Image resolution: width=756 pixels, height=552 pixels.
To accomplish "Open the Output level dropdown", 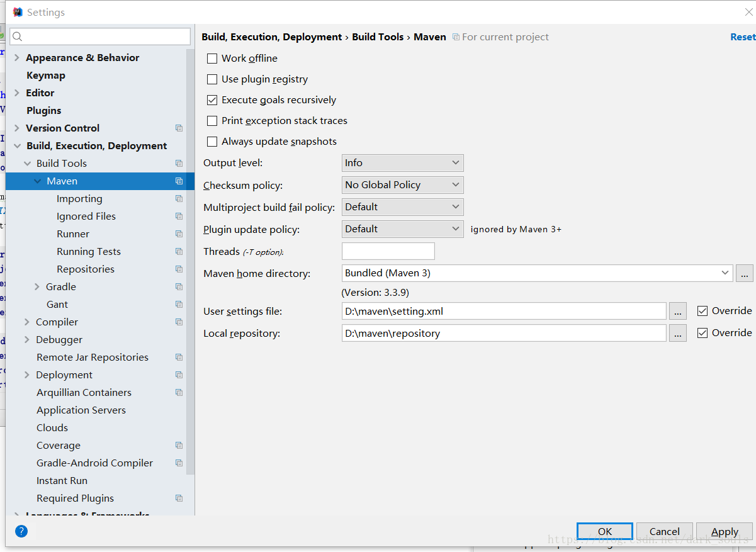I will 403,163.
